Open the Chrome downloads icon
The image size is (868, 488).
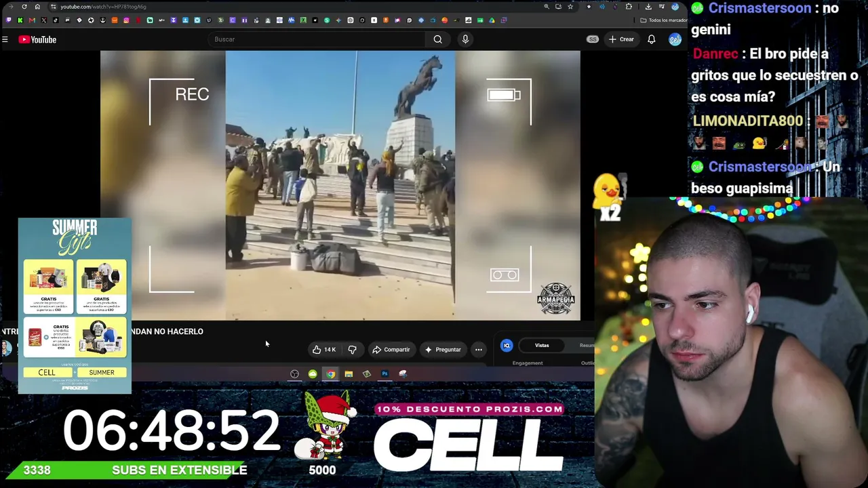648,7
